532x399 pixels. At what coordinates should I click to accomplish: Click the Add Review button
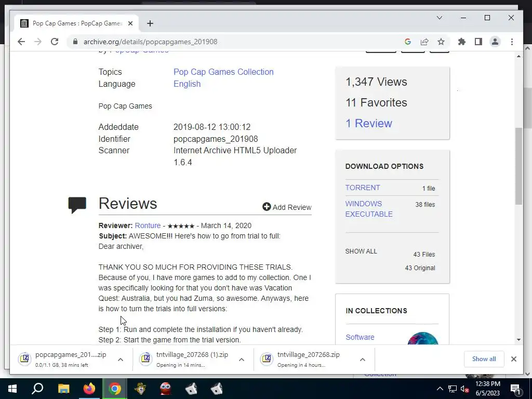[287, 207]
